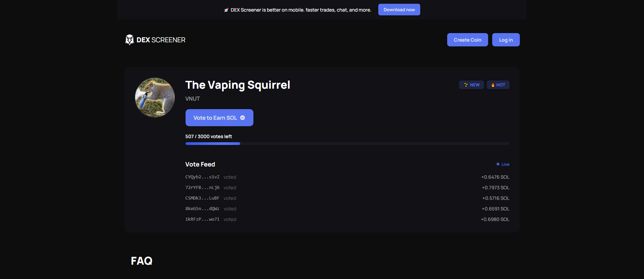
Task: Click the Download now button
Action: coord(399,10)
